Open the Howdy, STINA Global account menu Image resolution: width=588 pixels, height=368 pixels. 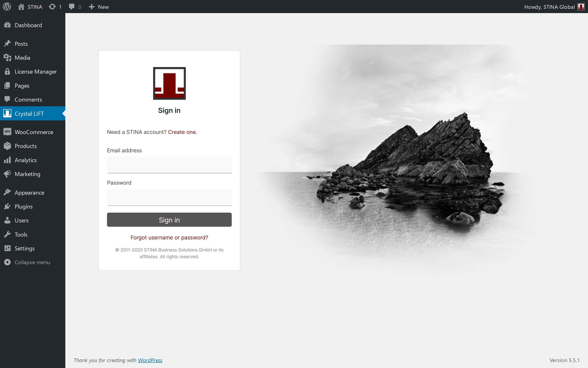tap(554, 7)
